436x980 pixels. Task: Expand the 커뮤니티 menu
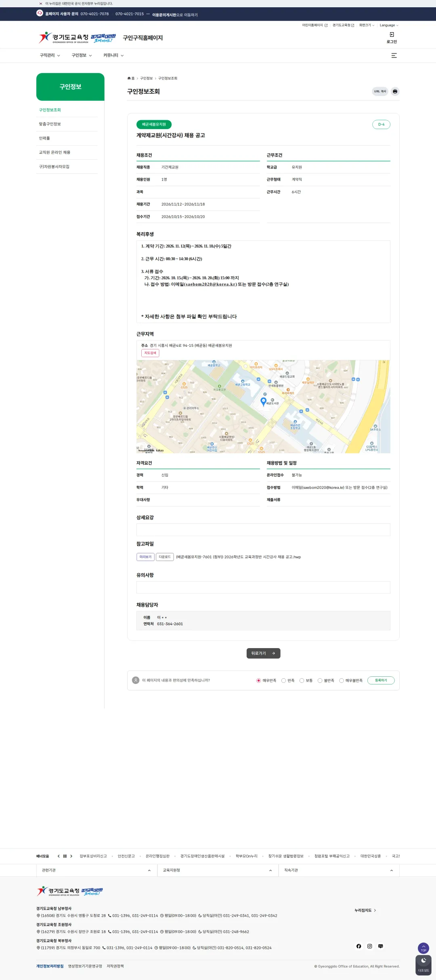[x=113, y=56]
